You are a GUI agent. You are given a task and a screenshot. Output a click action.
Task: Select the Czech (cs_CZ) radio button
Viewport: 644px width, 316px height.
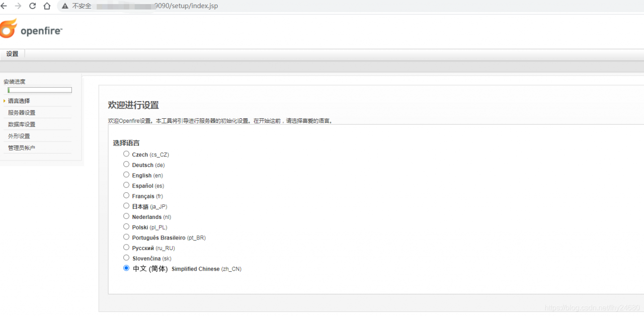pos(126,154)
